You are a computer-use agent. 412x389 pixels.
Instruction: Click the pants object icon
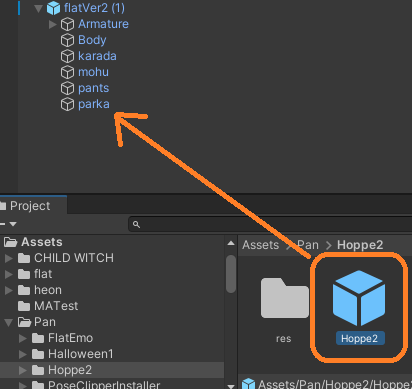67,88
